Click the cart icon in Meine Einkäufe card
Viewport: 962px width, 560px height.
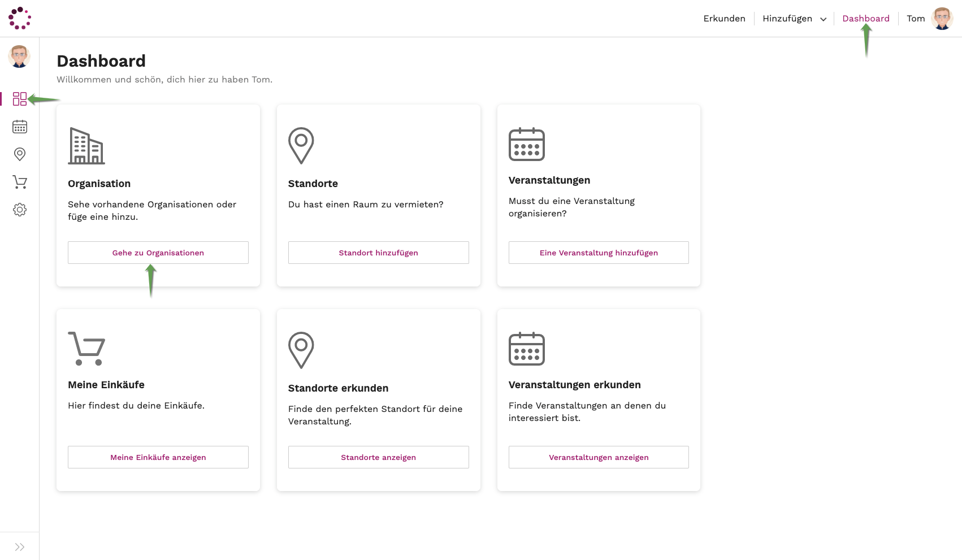(86, 349)
